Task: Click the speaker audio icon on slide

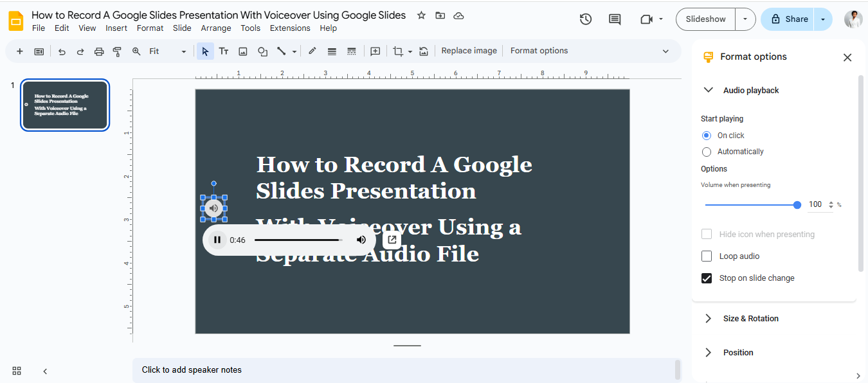Action: pos(213,208)
